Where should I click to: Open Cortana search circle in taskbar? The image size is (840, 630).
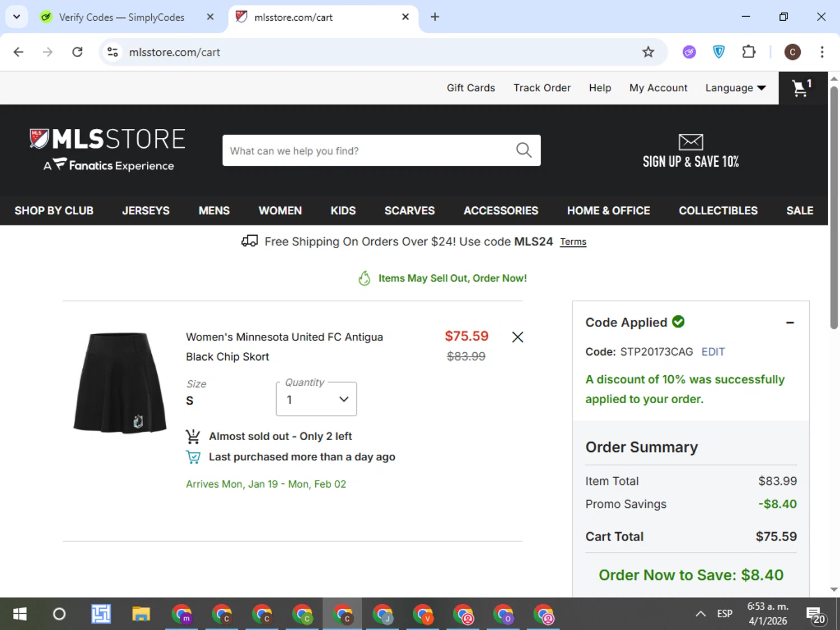click(59, 614)
